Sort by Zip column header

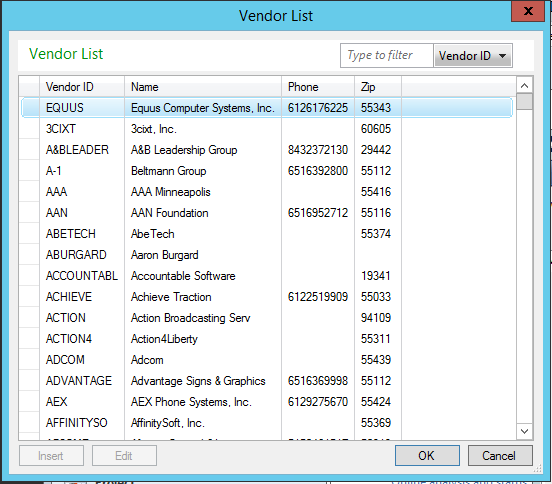[378, 87]
